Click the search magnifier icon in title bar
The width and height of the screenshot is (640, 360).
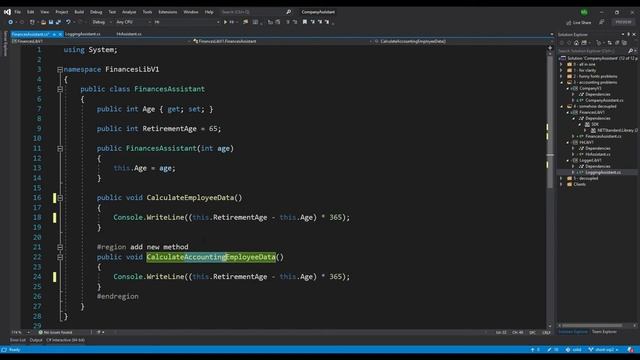(x=289, y=12)
